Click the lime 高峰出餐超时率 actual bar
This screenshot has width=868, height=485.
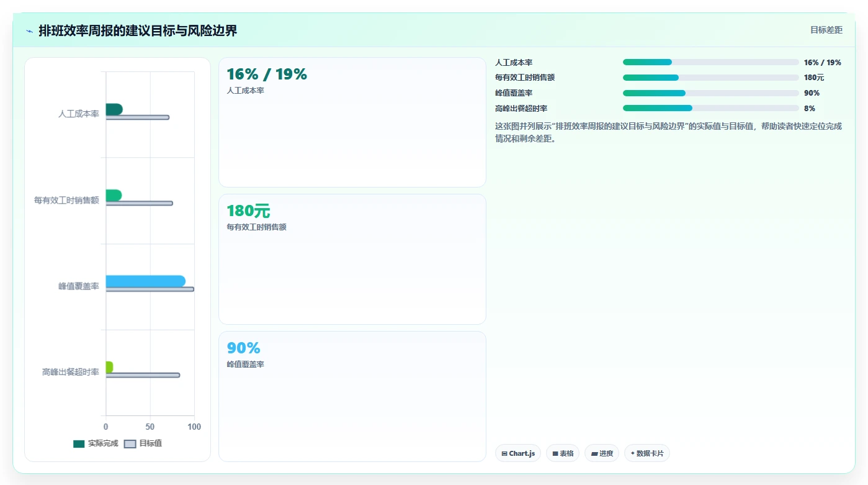pos(109,367)
